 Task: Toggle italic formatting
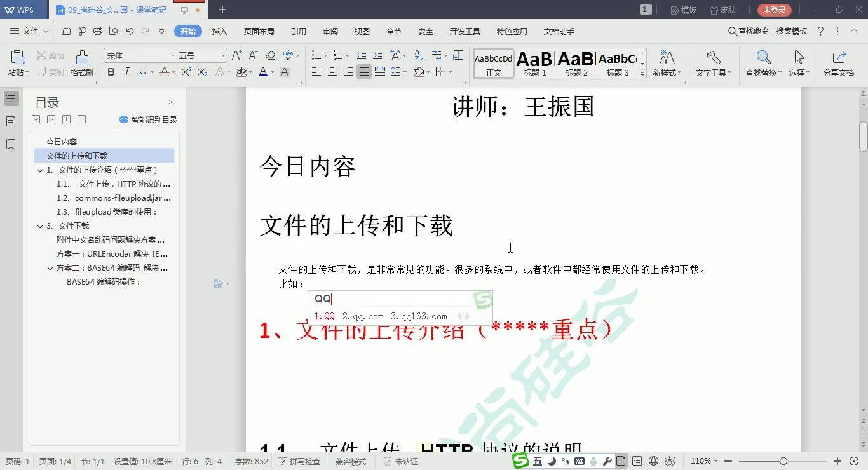tap(126, 72)
